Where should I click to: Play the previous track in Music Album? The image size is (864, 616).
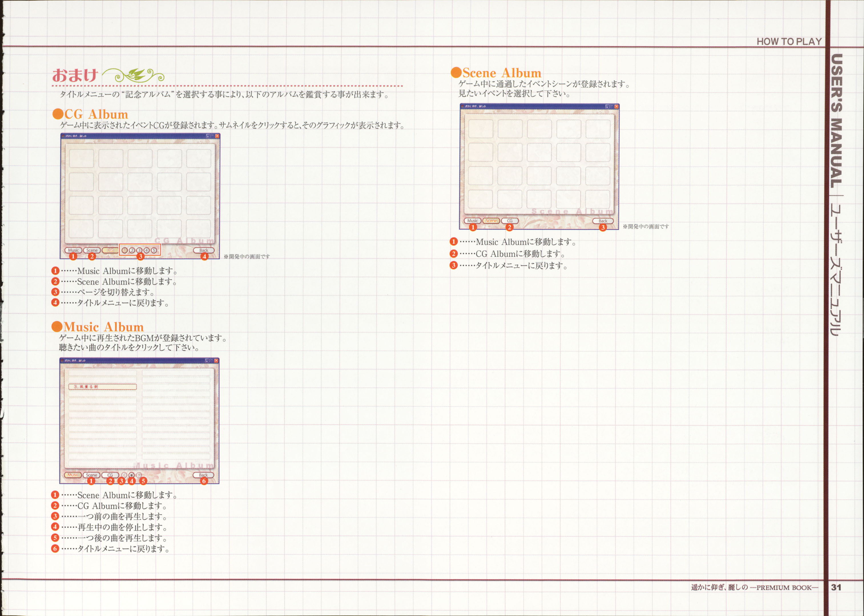pos(124,475)
